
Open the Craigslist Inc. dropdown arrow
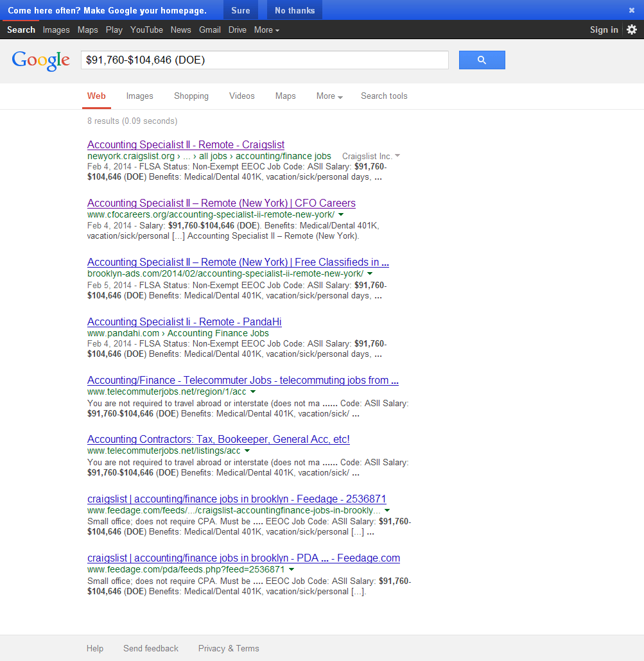[x=397, y=155]
